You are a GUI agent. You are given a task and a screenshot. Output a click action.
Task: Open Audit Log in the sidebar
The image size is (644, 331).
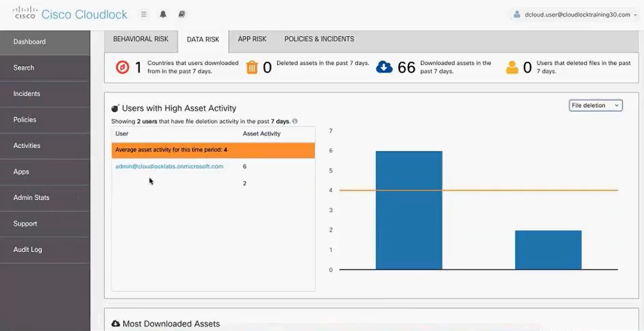[45, 250]
